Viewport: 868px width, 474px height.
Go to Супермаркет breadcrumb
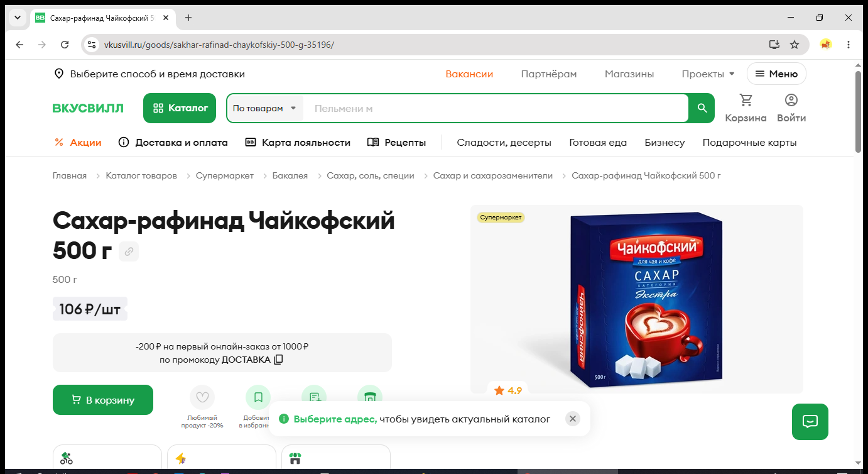[x=225, y=175]
